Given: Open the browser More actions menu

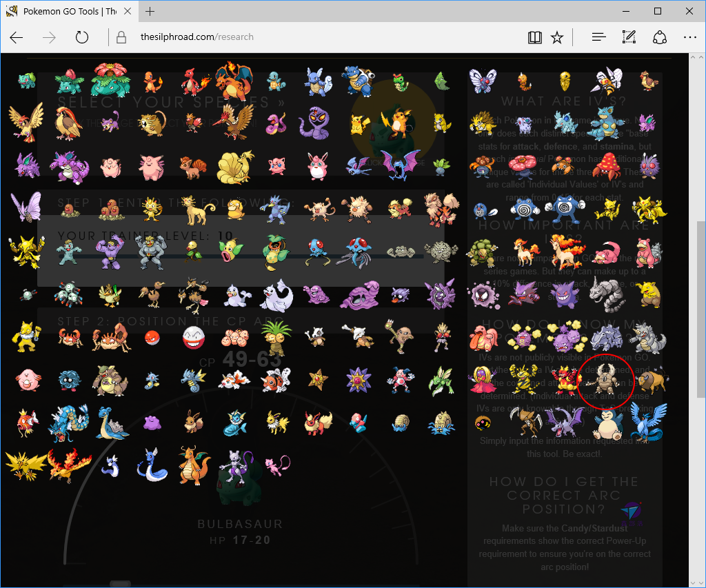Looking at the screenshot, I should click(x=689, y=37).
